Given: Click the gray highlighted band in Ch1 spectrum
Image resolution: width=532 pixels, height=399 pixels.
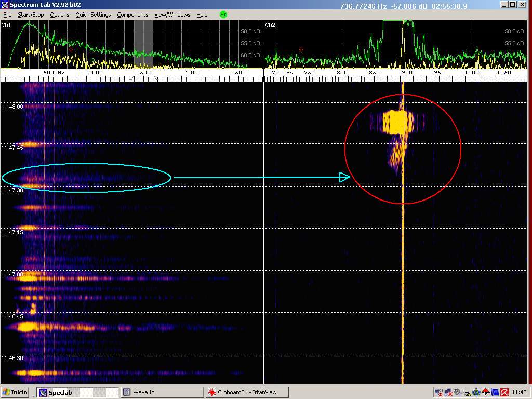Looking at the screenshot, I should 143,44.
